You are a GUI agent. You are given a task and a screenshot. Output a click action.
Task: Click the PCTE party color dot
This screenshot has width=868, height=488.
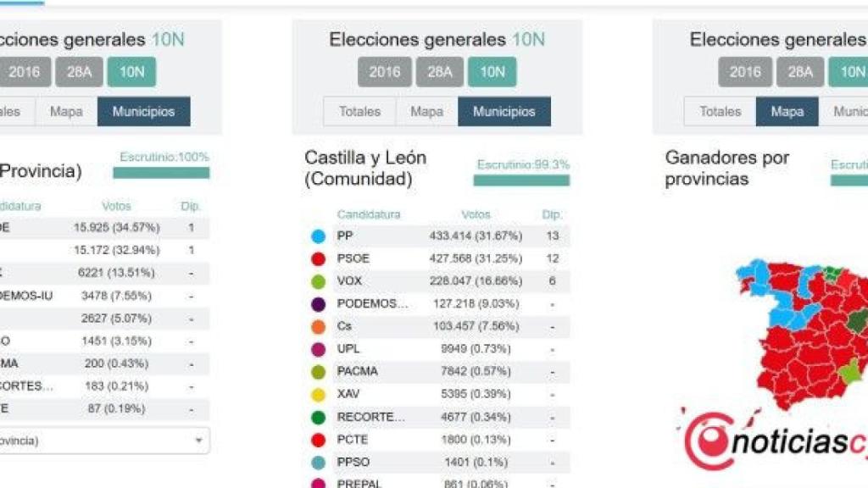(x=320, y=439)
